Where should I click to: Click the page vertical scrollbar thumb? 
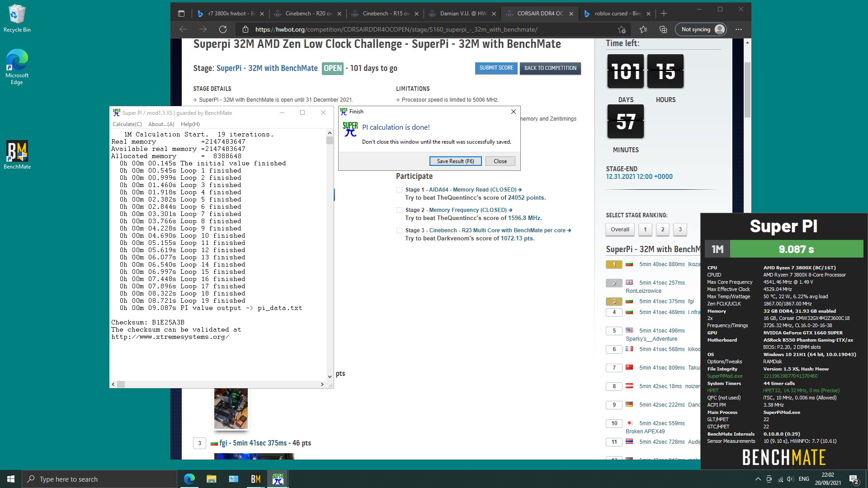coord(747,89)
